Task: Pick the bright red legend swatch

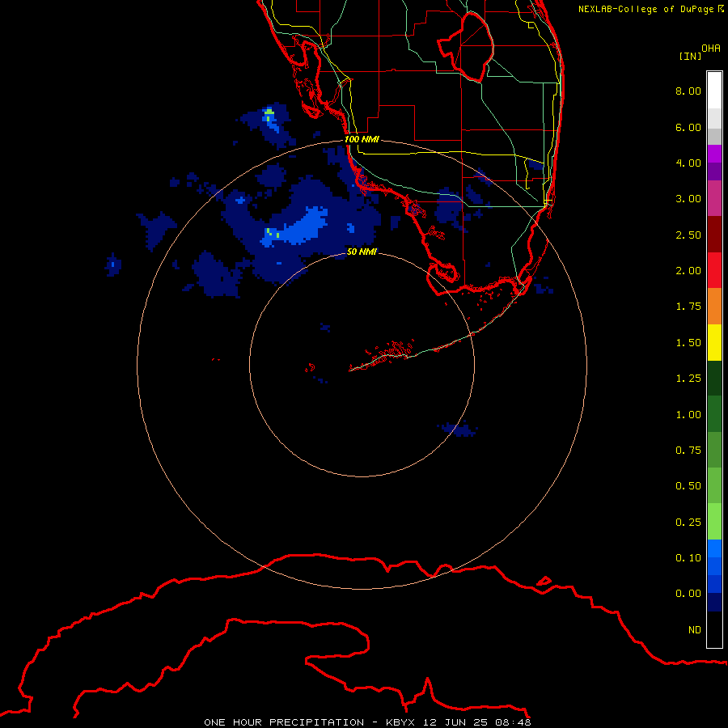Action: (x=714, y=270)
